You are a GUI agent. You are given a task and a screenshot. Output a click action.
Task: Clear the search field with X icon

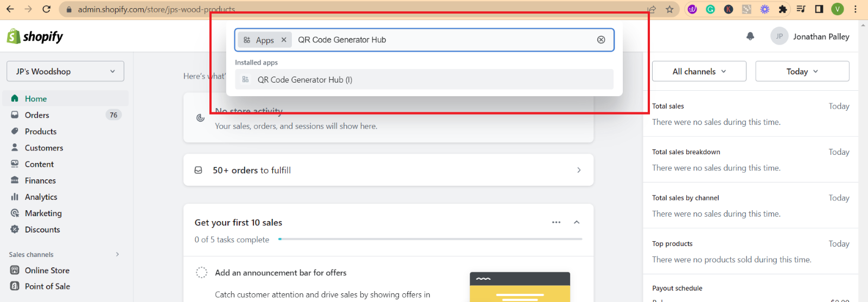click(x=601, y=40)
